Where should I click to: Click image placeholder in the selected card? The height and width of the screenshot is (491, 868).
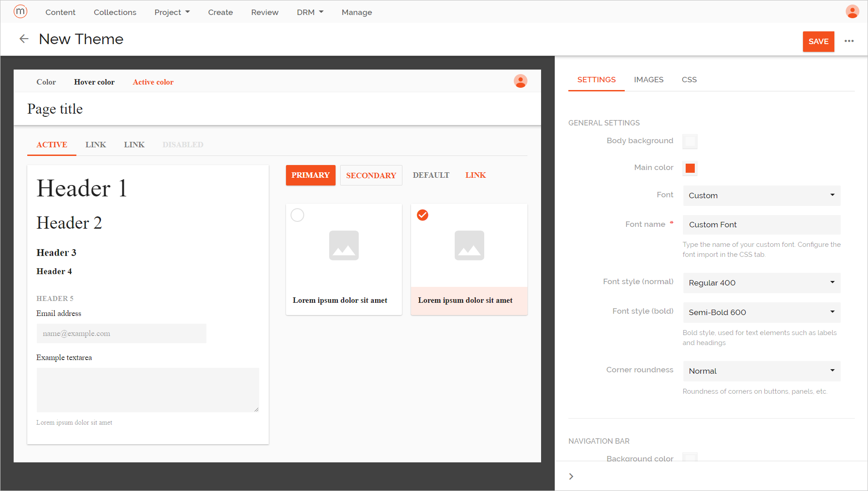pyautogui.click(x=469, y=245)
